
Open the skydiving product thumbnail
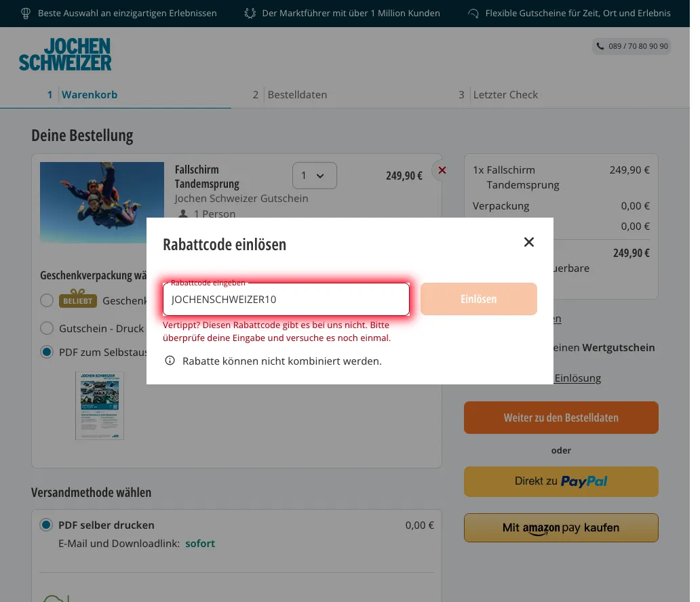coord(102,202)
